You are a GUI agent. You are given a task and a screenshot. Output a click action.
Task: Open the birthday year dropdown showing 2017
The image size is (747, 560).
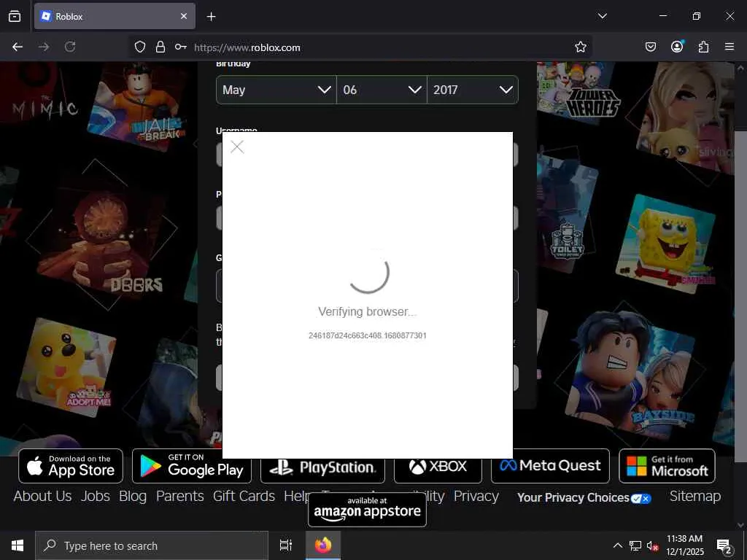tap(473, 90)
